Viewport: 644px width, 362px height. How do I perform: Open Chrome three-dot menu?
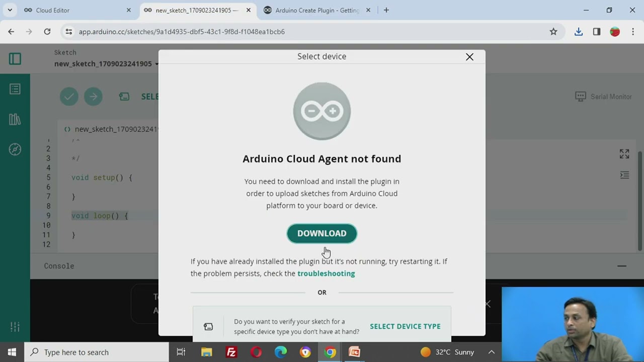click(633, 32)
